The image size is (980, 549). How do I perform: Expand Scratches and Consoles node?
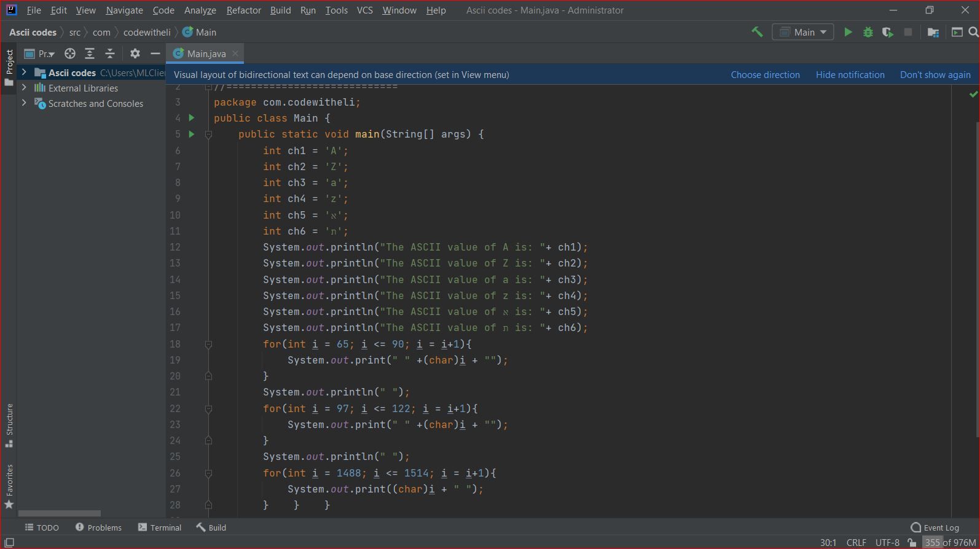pyautogui.click(x=24, y=103)
